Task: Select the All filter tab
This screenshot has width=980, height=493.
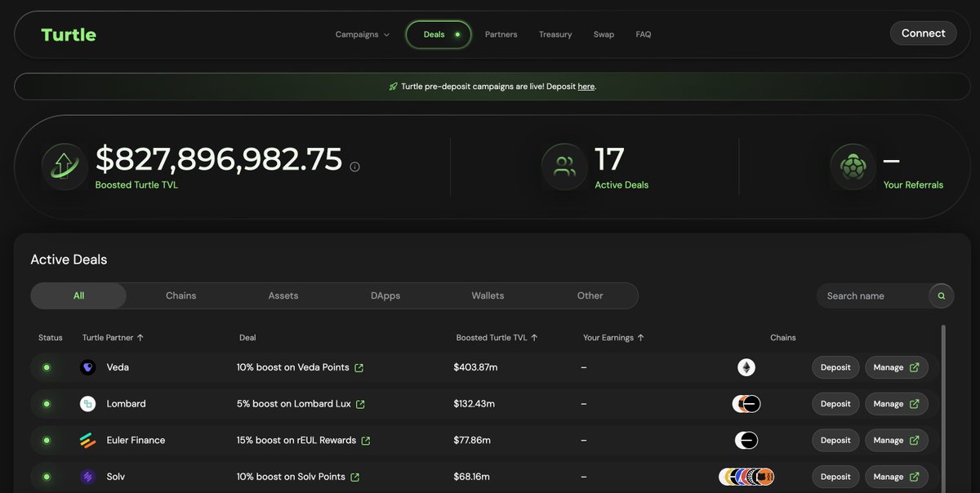Action: [x=78, y=295]
